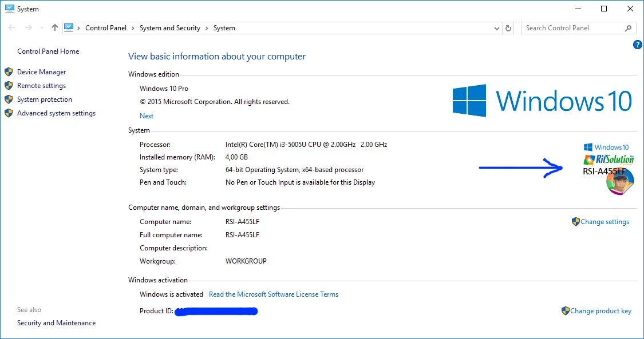
Task: Click the shield icon beside Remote settings
Action: (x=9, y=86)
